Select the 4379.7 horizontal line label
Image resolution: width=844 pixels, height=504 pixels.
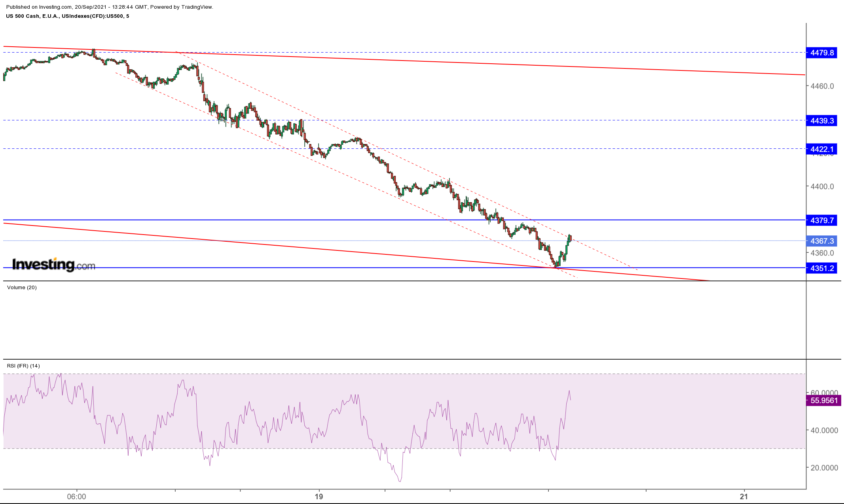click(x=821, y=220)
